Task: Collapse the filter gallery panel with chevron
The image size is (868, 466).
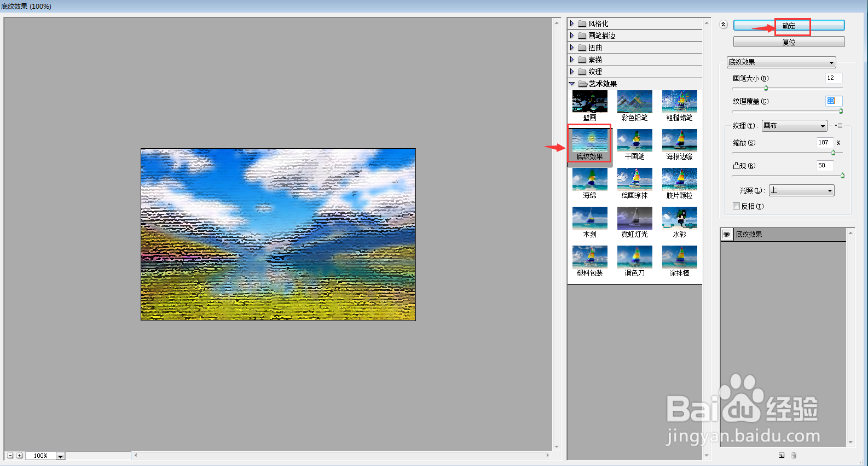Action: [x=723, y=25]
